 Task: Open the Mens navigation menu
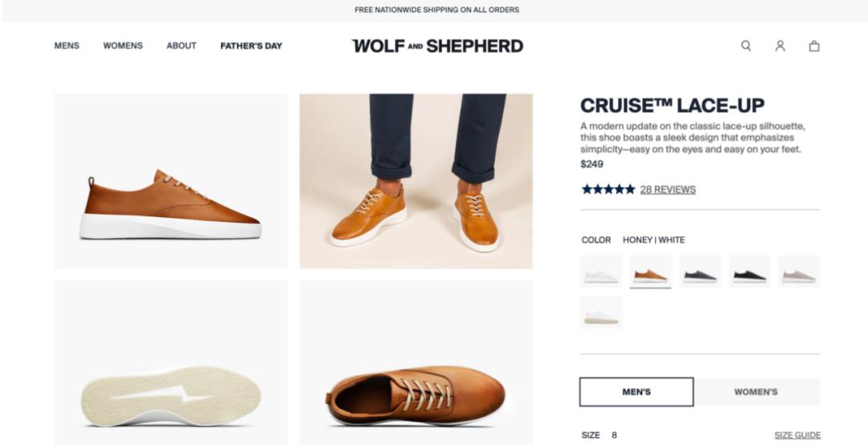(x=67, y=46)
